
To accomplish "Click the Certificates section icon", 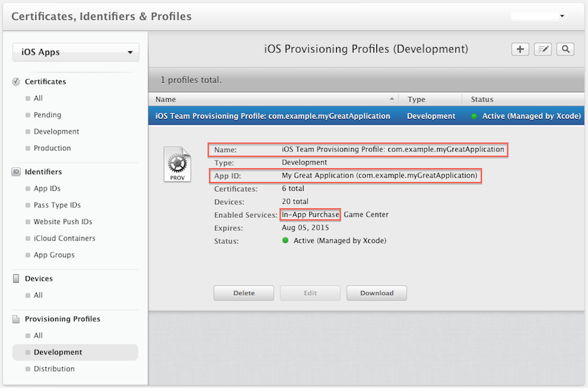I will [x=17, y=82].
